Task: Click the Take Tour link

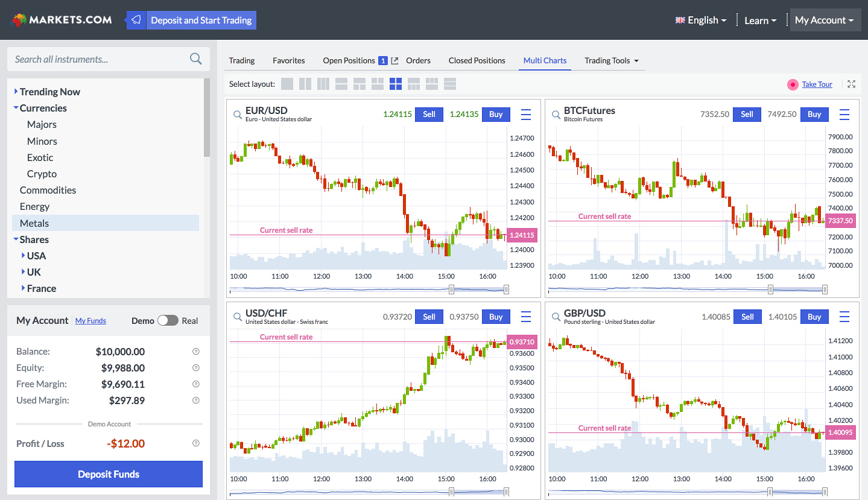Action: 817,84
